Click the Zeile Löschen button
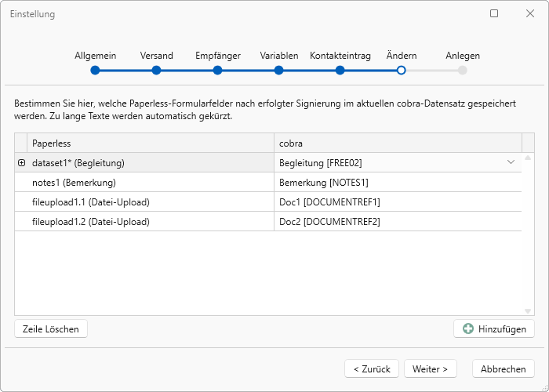The width and height of the screenshot is (549, 392). (x=51, y=329)
